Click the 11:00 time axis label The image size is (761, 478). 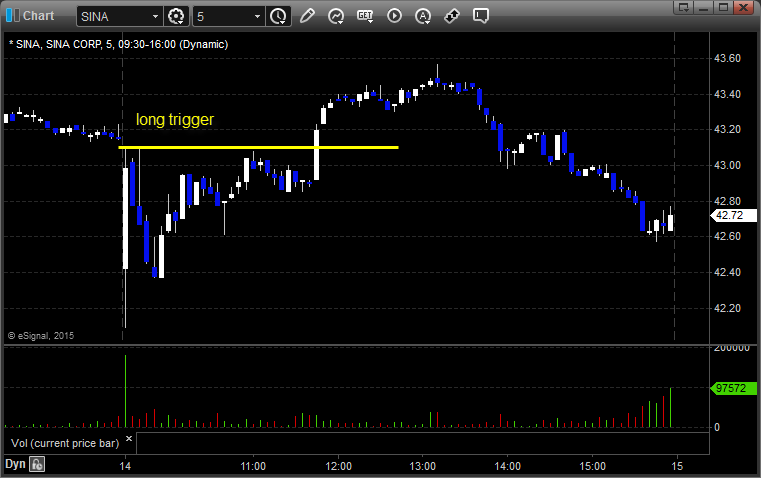[x=253, y=466]
